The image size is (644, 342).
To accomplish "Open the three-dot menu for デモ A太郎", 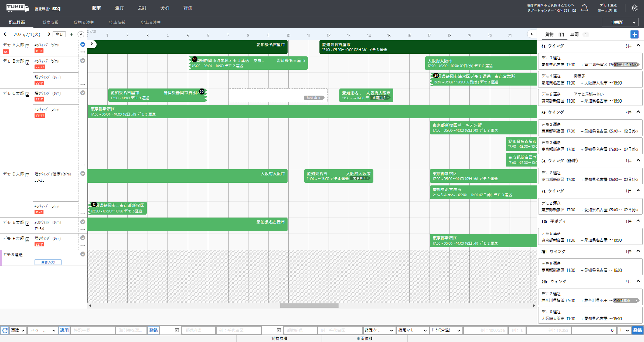I will (83, 52).
